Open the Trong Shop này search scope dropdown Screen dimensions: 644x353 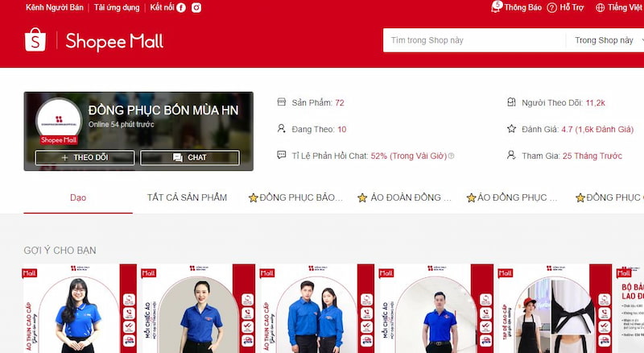point(607,40)
